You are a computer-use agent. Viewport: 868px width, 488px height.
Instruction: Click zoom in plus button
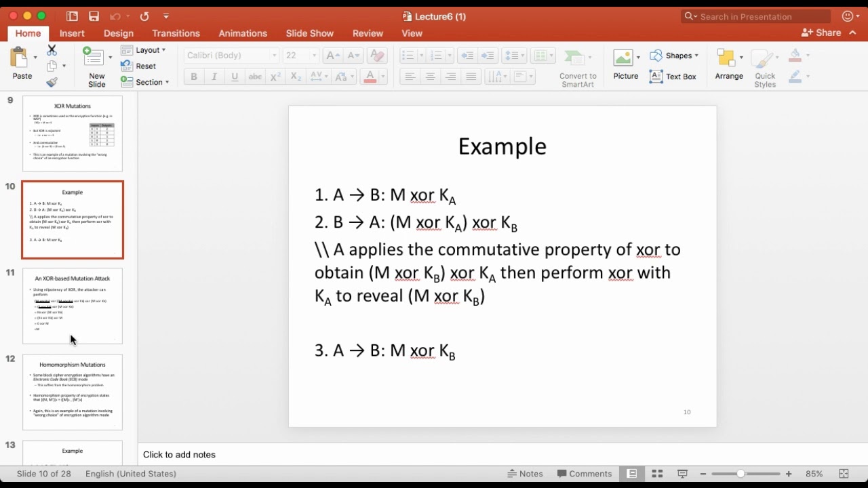789,474
